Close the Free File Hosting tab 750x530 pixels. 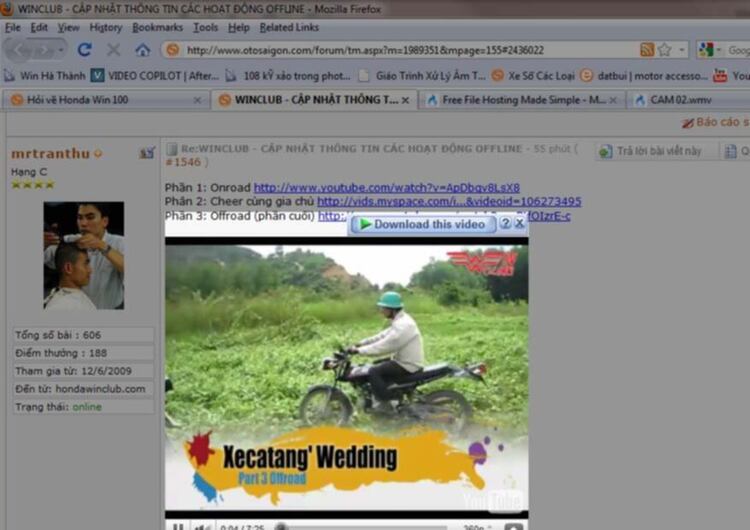pos(613,100)
